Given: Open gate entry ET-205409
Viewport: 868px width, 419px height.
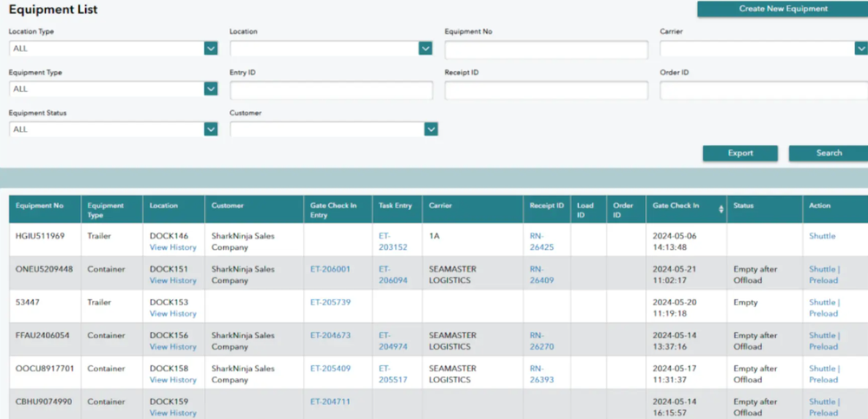Looking at the screenshot, I should click(331, 369).
